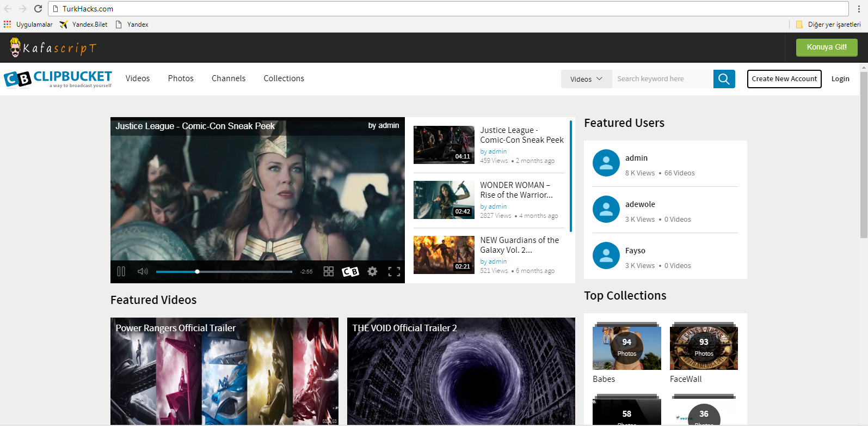868x426 pixels.
Task: Open the player settings gear
Action: pos(372,271)
